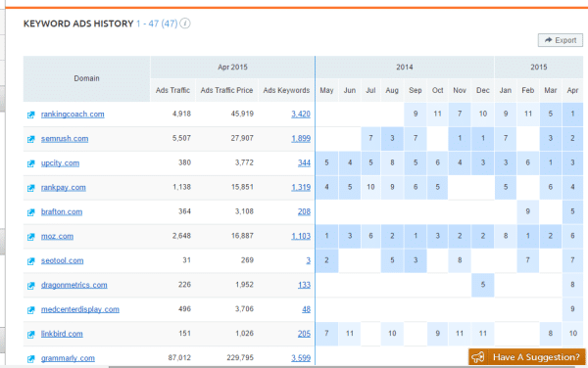Open the upcity.com domain link
588x368 pixels.
(x=61, y=162)
